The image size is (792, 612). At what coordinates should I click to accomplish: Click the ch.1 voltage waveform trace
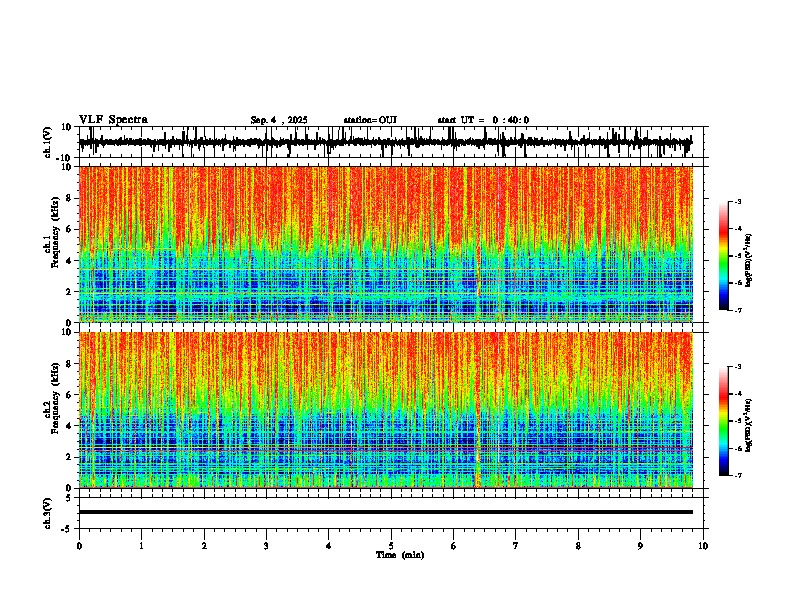[385, 142]
